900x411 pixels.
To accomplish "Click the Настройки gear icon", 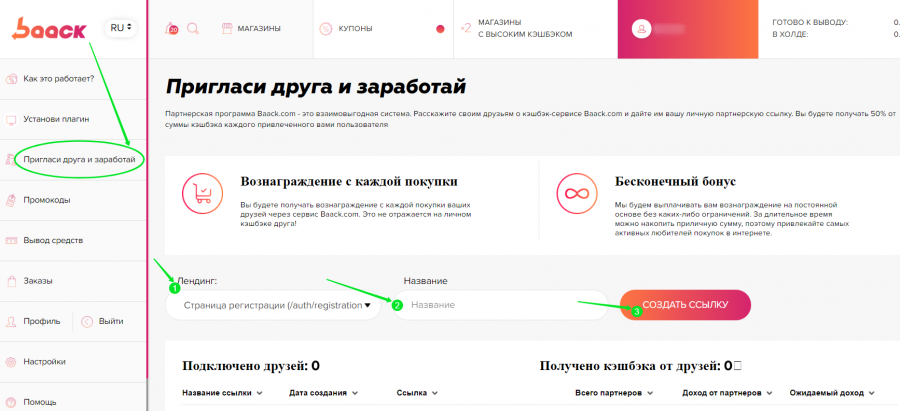I will [10, 362].
